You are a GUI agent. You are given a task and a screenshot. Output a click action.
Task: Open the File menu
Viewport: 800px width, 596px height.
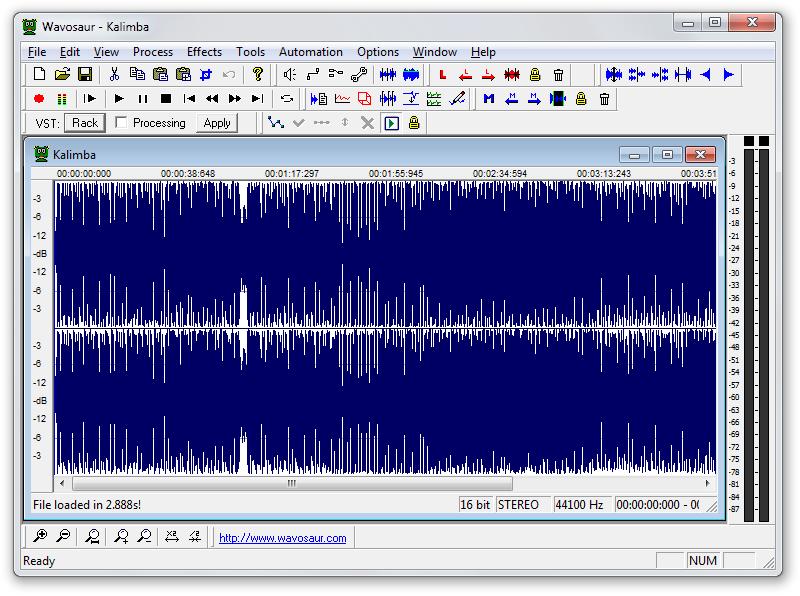pos(37,52)
